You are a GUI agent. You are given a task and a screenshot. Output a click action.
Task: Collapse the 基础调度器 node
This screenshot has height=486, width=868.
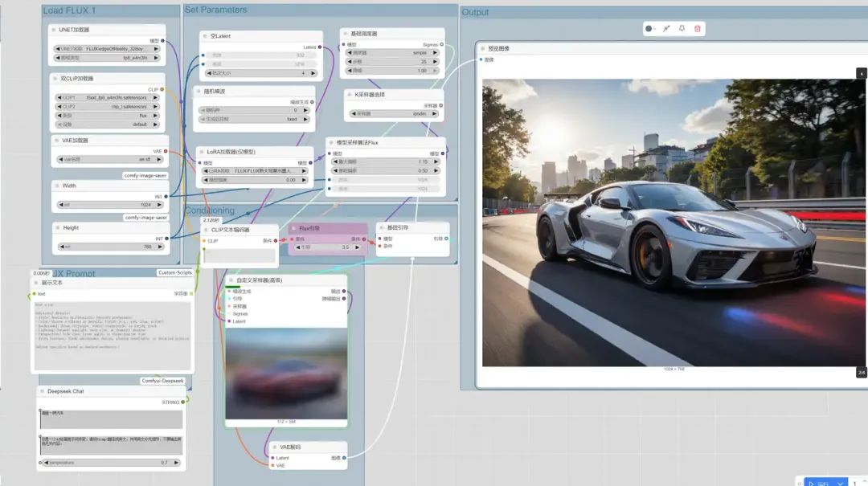pos(346,34)
